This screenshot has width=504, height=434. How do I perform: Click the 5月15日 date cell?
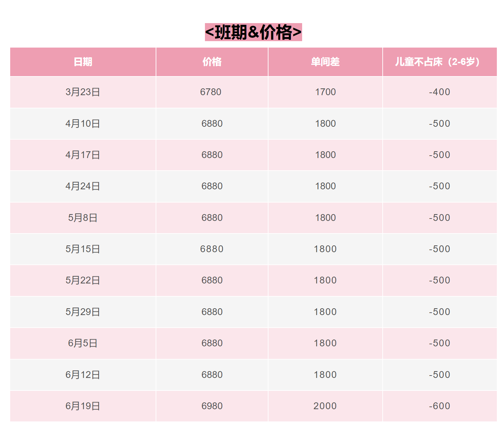point(83,249)
